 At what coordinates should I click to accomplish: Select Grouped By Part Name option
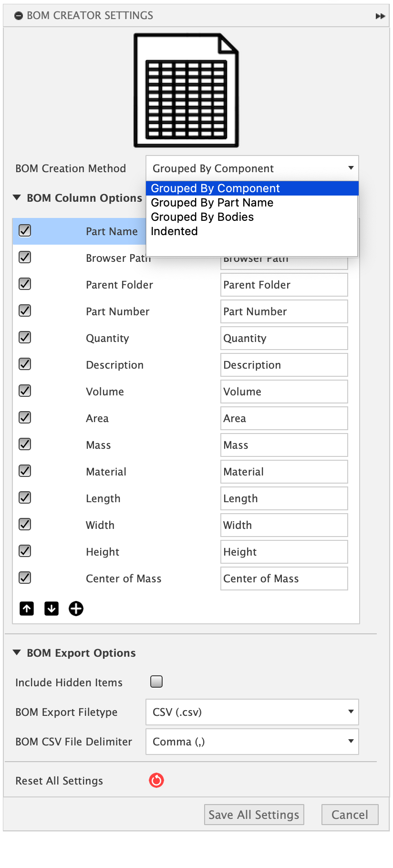[212, 203]
